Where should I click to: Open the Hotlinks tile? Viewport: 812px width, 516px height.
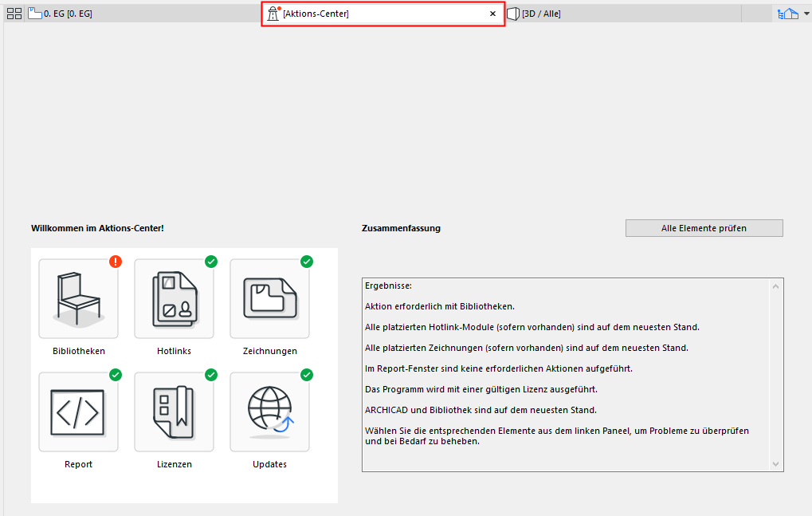pyautogui.click(x=174, y=299)
